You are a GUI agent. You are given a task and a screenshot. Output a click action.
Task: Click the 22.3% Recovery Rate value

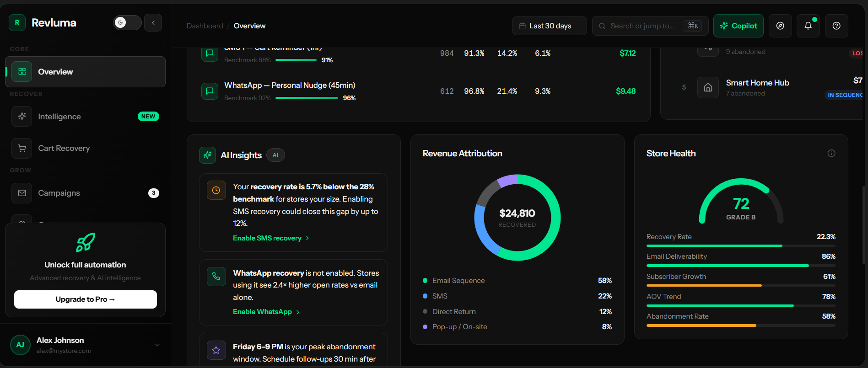[x=826, y=237]
